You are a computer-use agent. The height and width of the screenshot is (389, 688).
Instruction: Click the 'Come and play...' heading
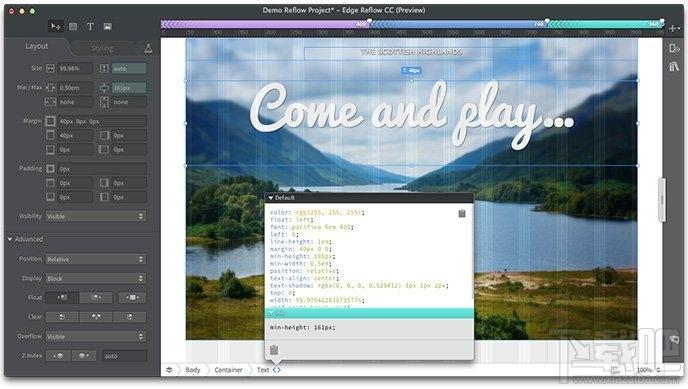pos(412,116)
